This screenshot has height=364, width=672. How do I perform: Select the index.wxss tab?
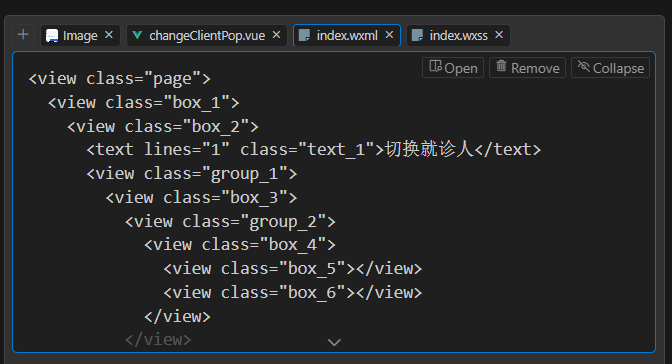click(458, 35)
